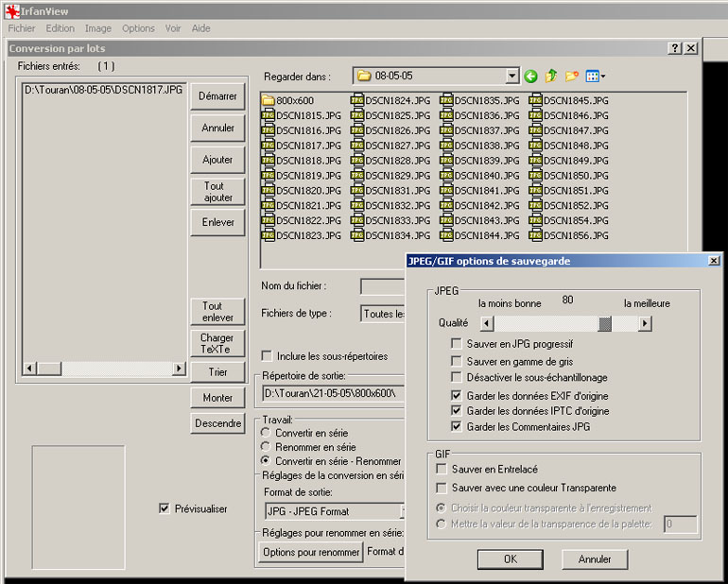Check Inclure les sous-répertoires
Screen dimensions: 728x584
[267, 356]
